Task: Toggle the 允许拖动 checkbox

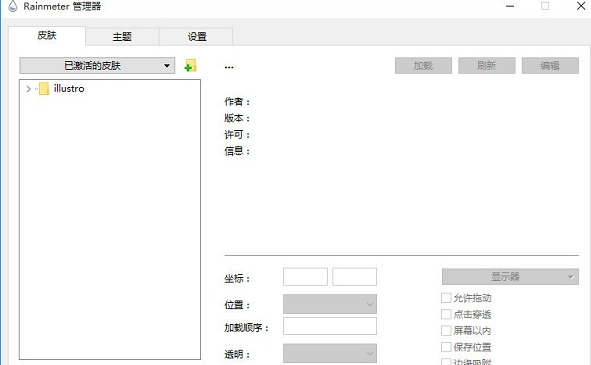Action: coord(446,298)
